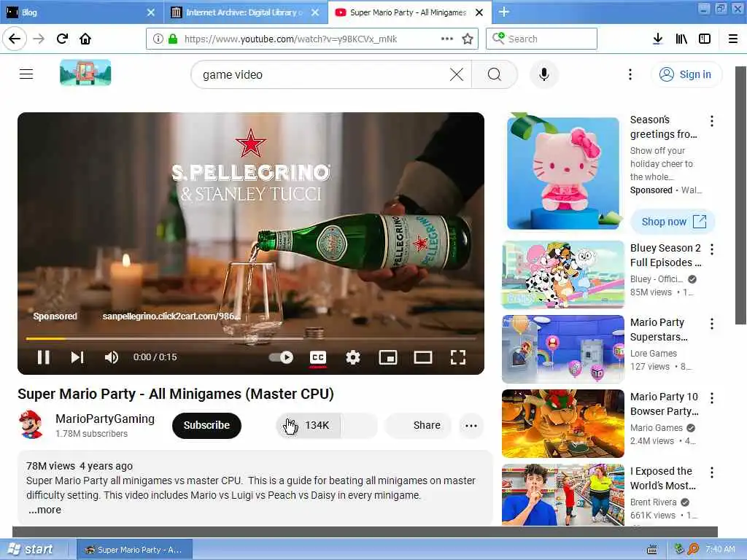Open the browser library icon

681,39
